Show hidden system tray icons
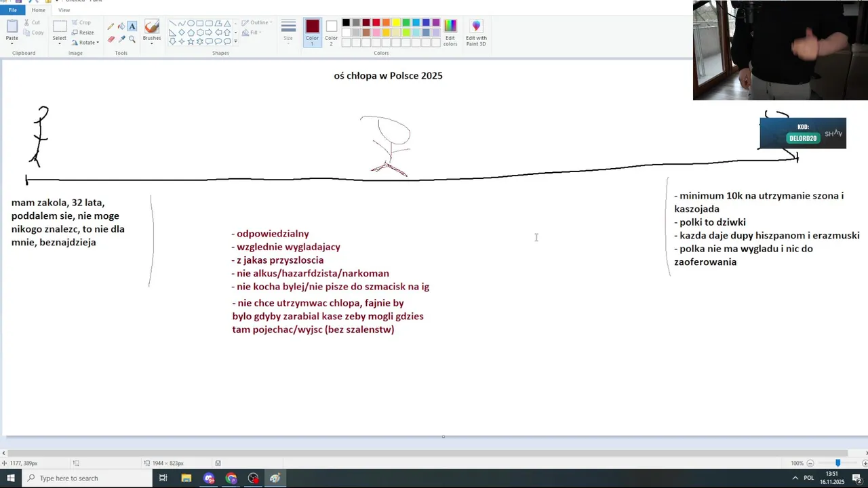This screenshot has height=488, width=868. pyautogui.click(x=795, y=479)
